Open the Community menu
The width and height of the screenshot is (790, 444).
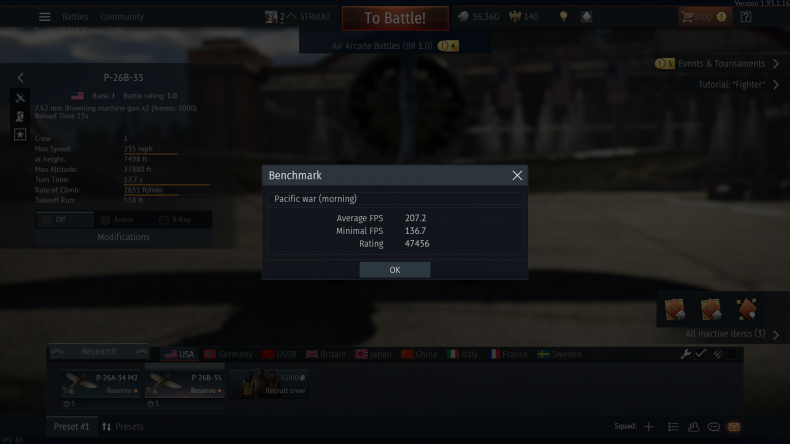(x=122, y=17)
